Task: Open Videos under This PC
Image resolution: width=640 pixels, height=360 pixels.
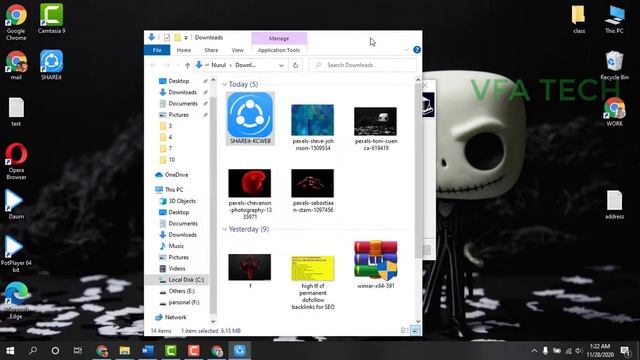Action: coord(177,269)
